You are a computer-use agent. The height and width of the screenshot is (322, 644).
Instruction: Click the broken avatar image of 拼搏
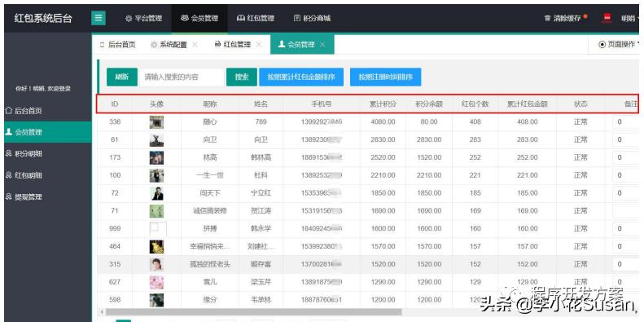coord(158,228)
